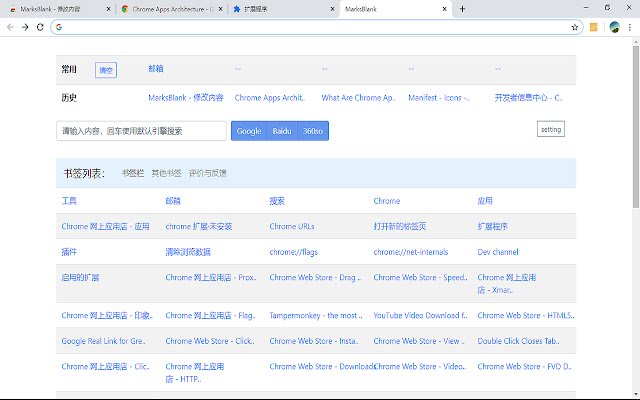The width and height of the screenshot is (640, 400).
Task: Open 启用的扩展 bookmark
Action: pos(80,278)
